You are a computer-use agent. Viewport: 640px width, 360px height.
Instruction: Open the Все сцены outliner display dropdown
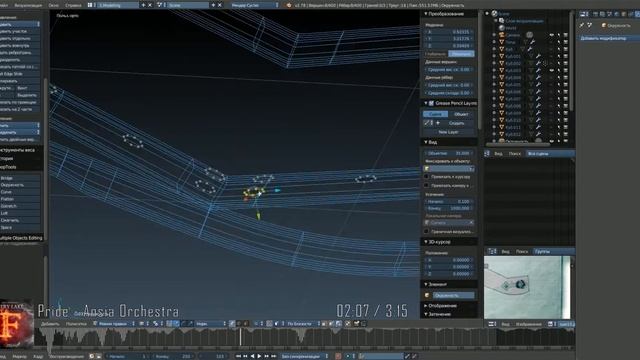coord(550,153)
